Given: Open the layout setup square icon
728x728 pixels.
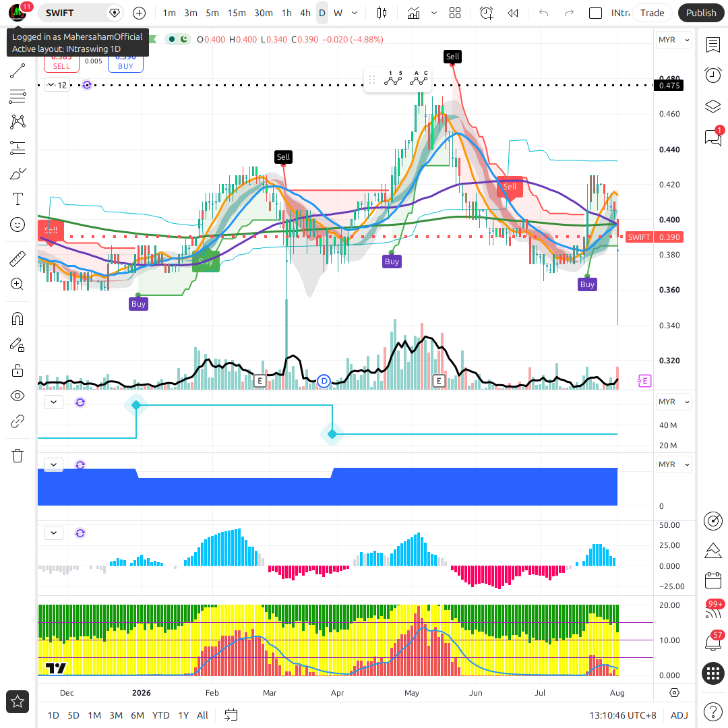Looking at the screenshot, I should tap(595, 13).
